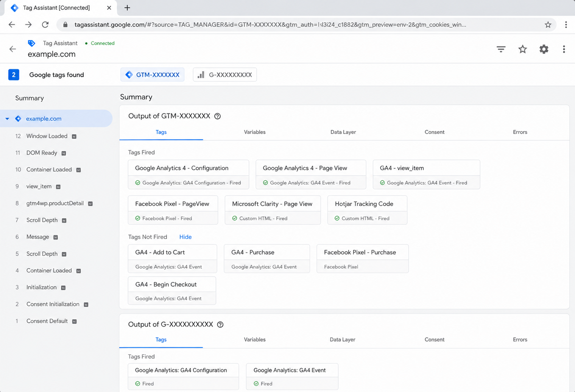Viewport: 575px width, 392px height.
Task: Open Google Analytics: GA4 Configuration fired card
Action: click(x=183, y=376)
